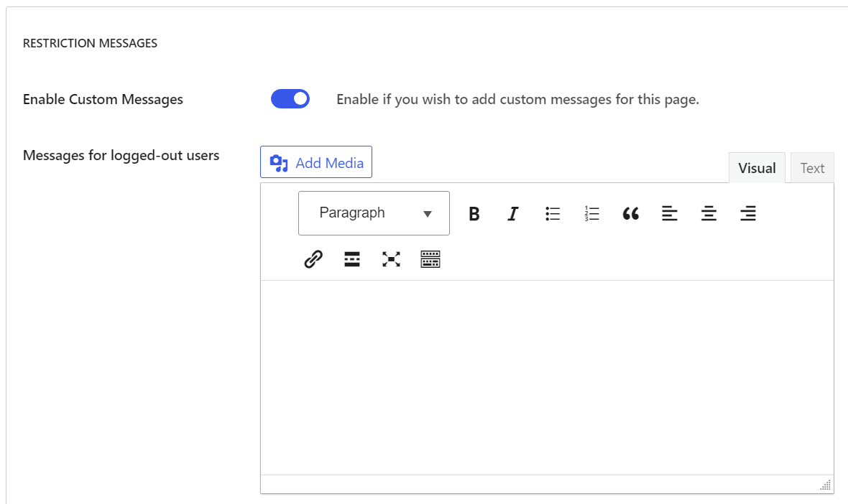Insert a bulleted list
Screen dimensions: 848x504
[553, 213]
